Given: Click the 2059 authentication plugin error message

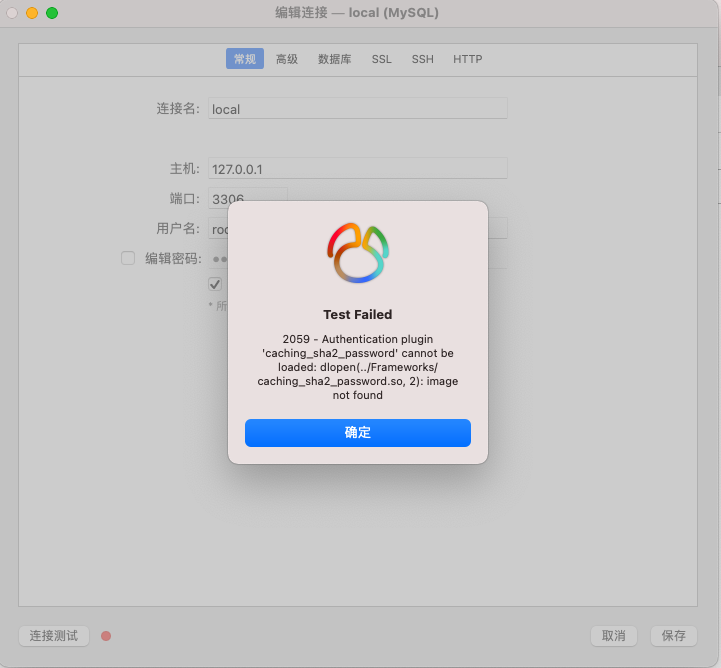Looking at the screenshot, I should coord(358,367).
